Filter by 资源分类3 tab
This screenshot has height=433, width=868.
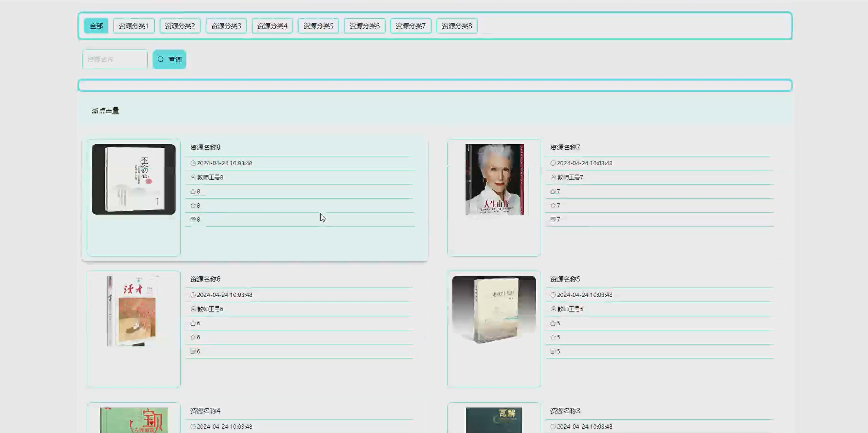(x=226, y=26)
